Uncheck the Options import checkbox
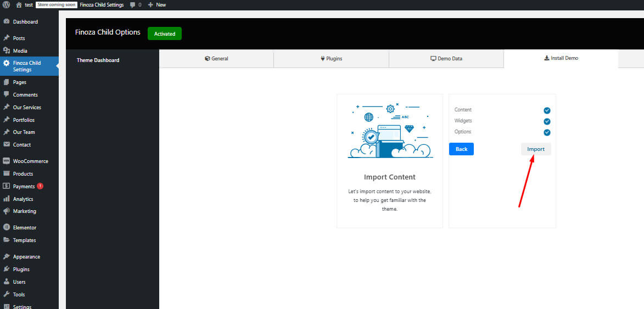Viewport: 644px width, 309px height. (x=547, y=132)
